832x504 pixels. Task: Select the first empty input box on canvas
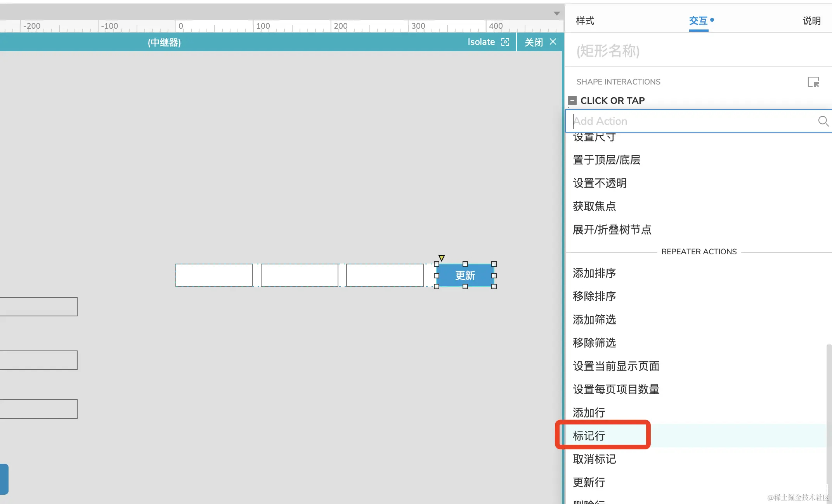[214, 276]
